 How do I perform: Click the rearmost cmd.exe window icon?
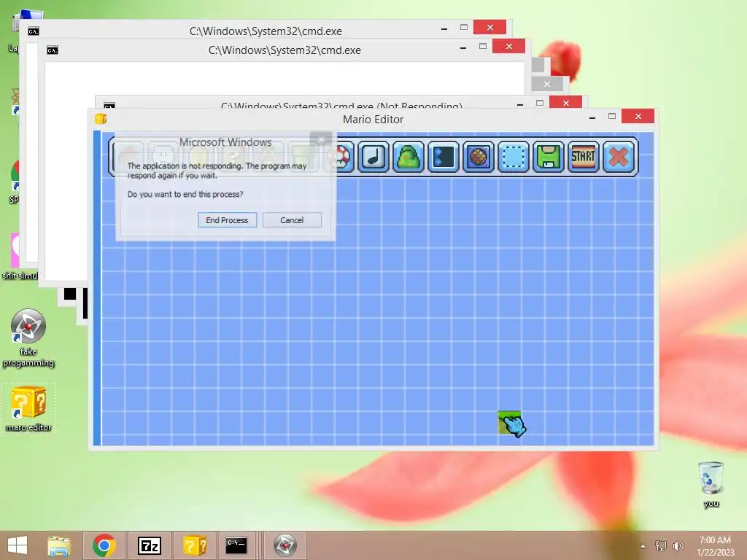click(34, 31)
